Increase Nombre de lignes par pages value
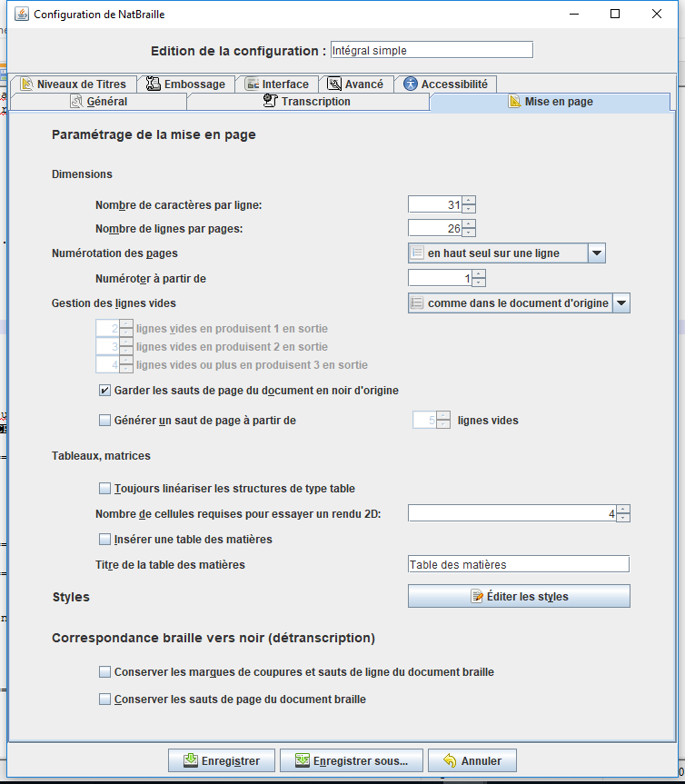This screenshot has width=685, height=784. tap(469, 224)
